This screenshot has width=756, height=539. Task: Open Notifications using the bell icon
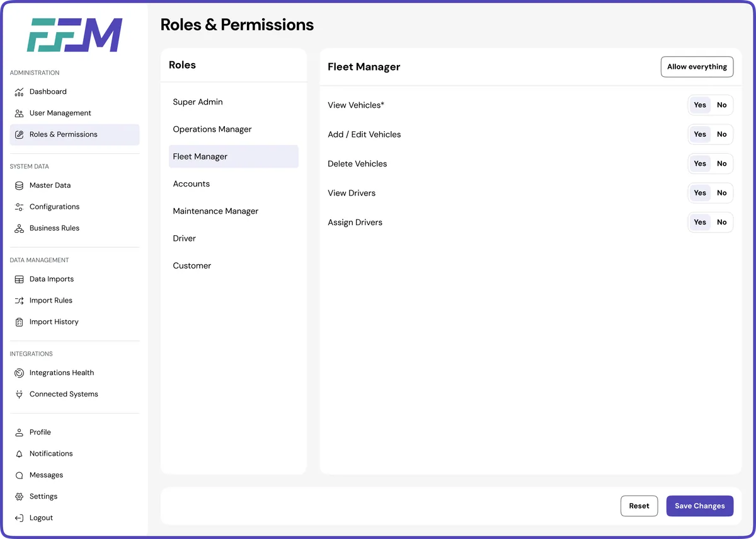coord(18,453)
